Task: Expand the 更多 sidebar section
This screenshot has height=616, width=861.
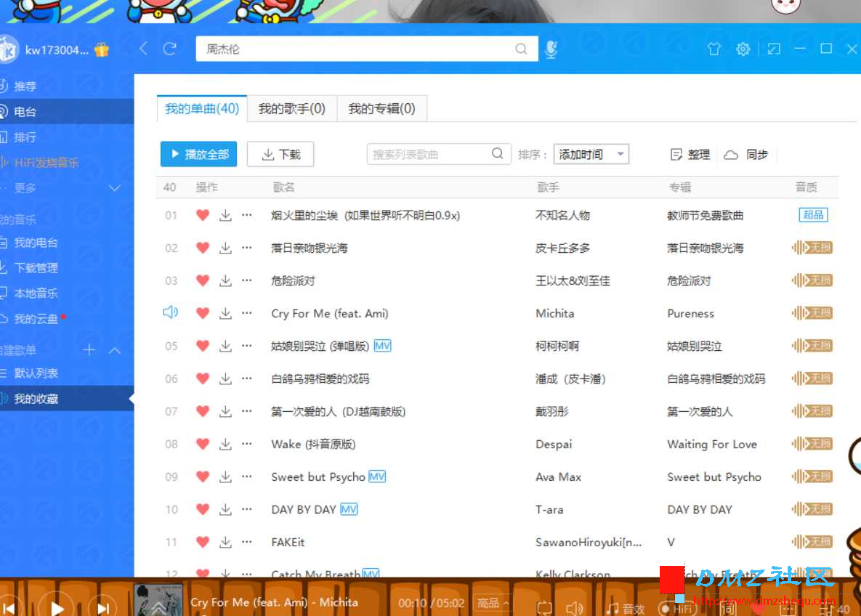Action: click(115, 188)
